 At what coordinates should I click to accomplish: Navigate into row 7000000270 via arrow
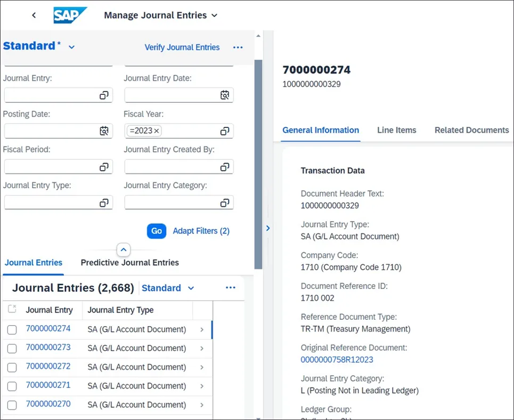(202, 405)
